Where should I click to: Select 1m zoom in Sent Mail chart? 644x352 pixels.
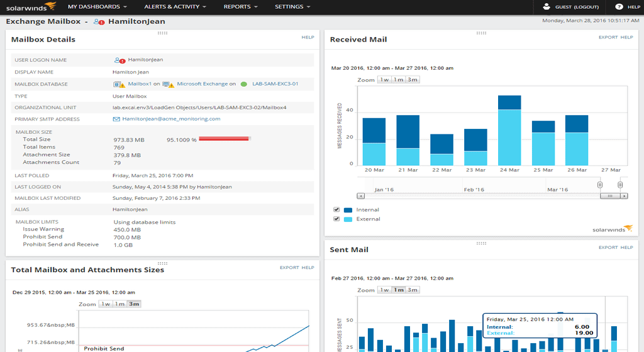point(398,290)
